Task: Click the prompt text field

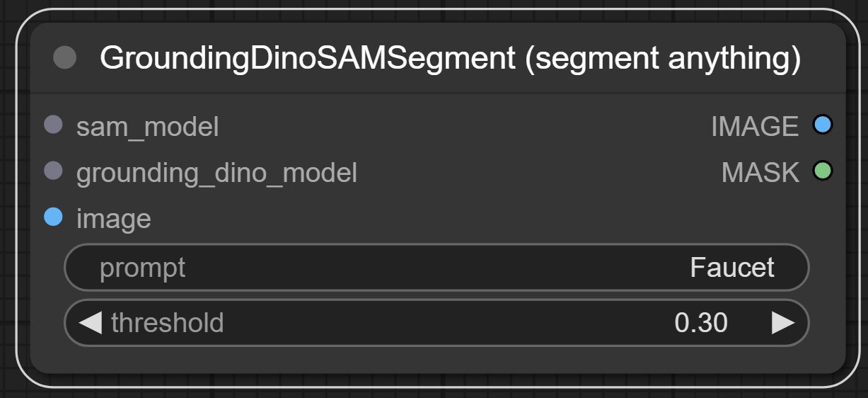Action: pyautogui.click(x=436, y=268)
